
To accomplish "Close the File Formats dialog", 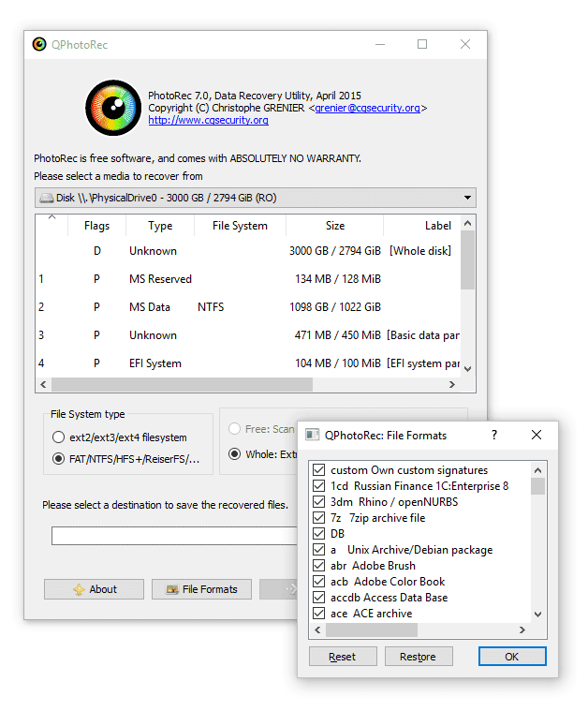I will click(x=537, y=436).
